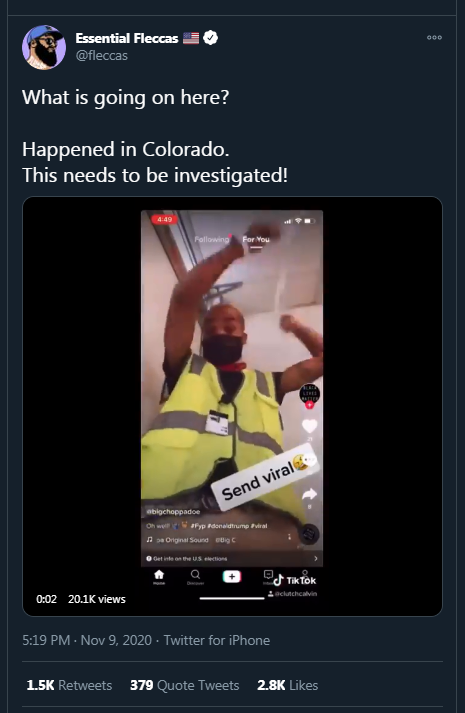View the 379 Quote Tweets list
465x713 pixels.
(185, 685)
